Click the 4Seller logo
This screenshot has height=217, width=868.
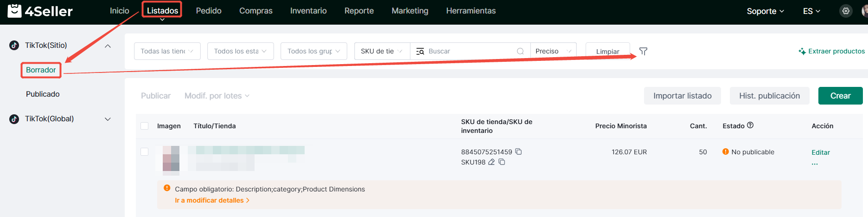pyautogui.click(x=40, y=11)
